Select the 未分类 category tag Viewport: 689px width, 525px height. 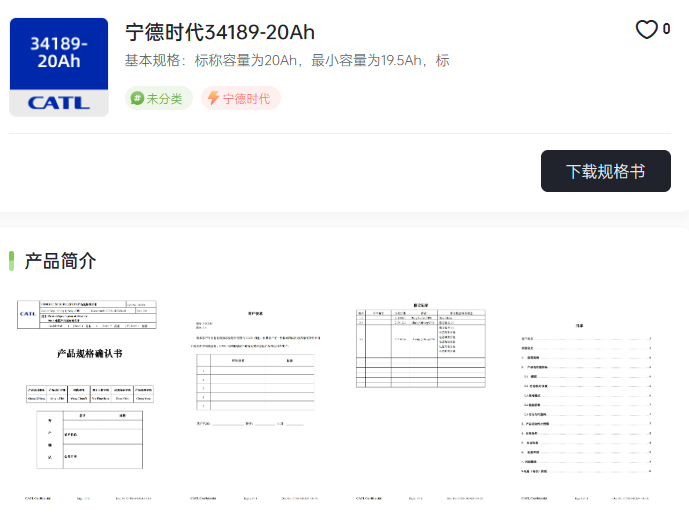point(159,98)
